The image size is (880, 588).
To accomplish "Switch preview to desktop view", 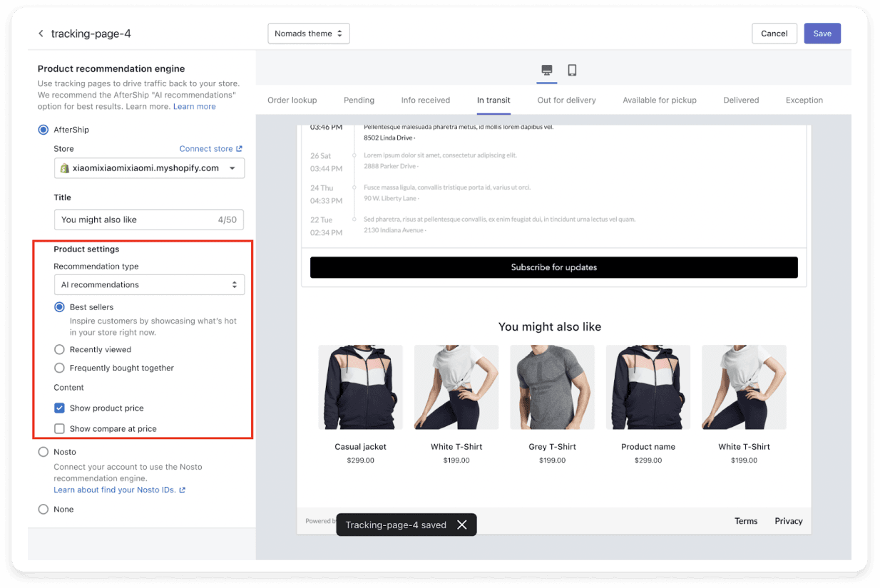I will point(546,71).
